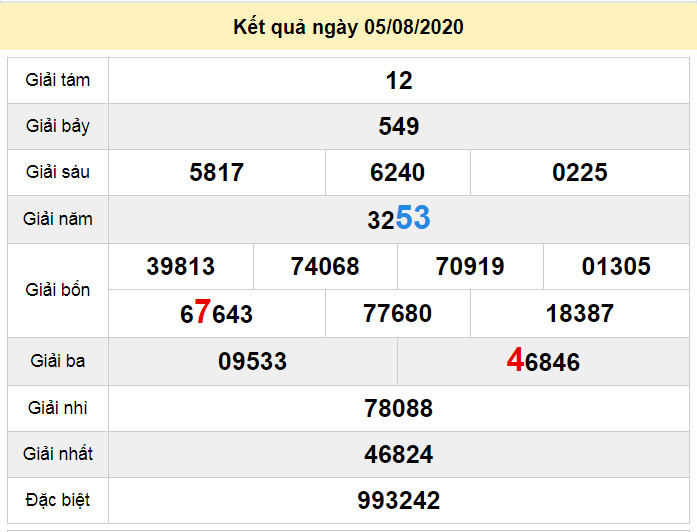697x532 pixels.
Task: Click the Giải tám number 12
Action: (x=399, y=81)
